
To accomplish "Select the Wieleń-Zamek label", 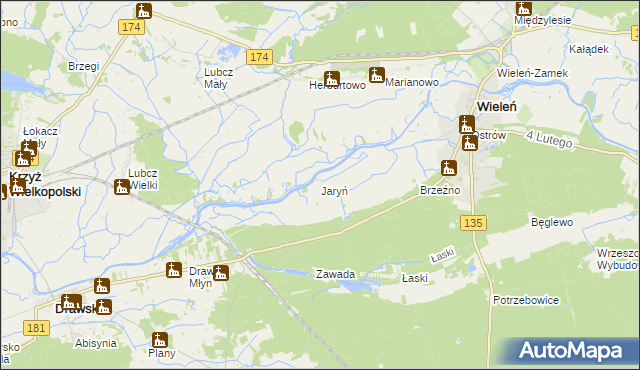I will coord(532,73).
